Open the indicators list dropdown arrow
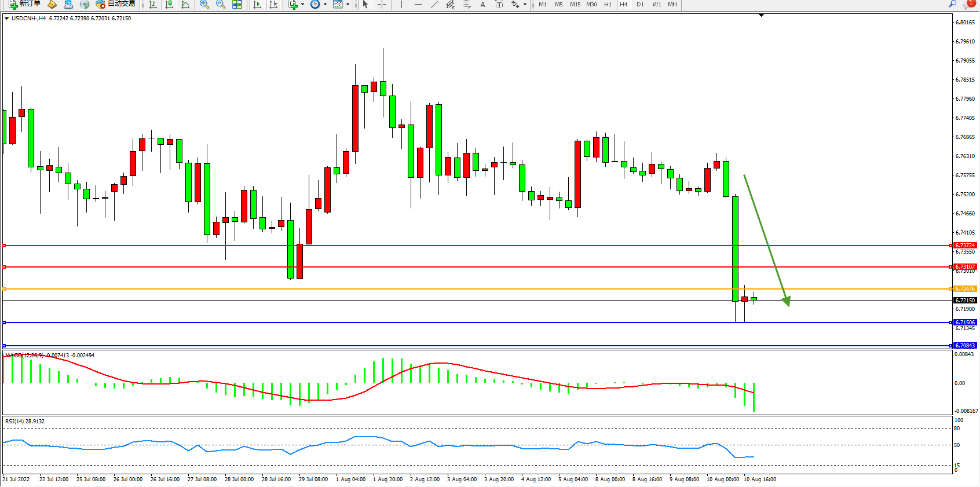980x487 pixels. [x=302, y=5]
